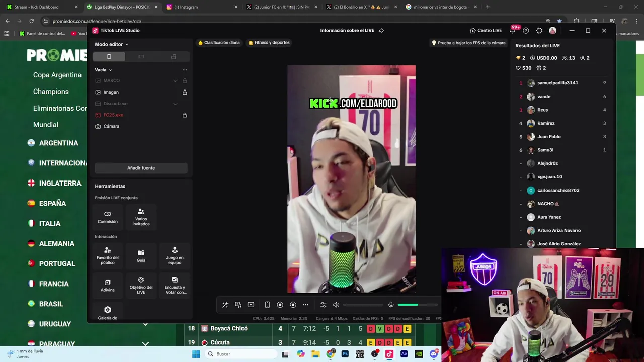Click the phone preview icon in control bar
The width and height of the screenshot is (644, 362).
coord(267,305)
